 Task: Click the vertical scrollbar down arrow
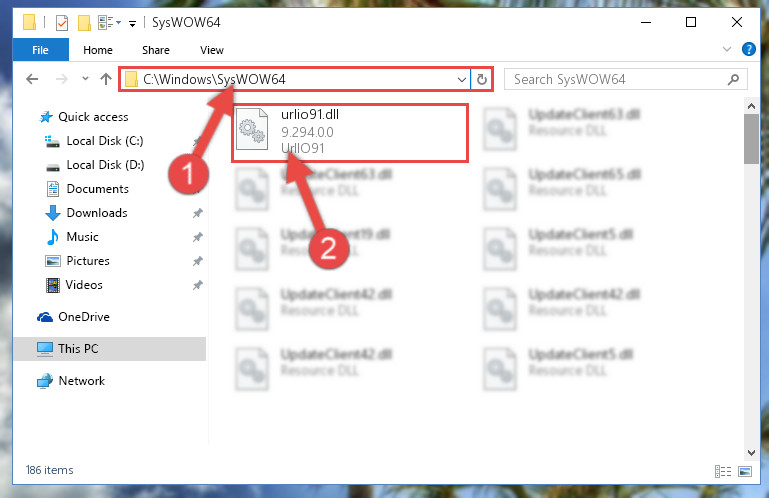point(751,452)
